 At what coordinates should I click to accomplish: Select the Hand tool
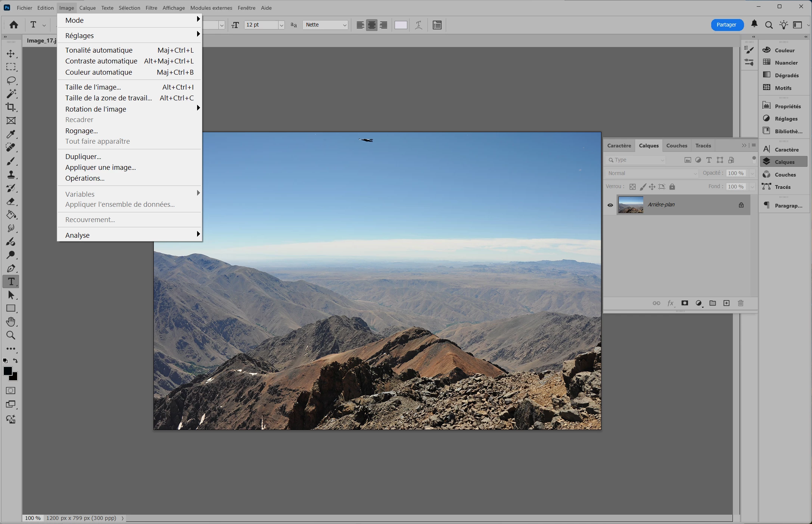[x=11, y=322]
